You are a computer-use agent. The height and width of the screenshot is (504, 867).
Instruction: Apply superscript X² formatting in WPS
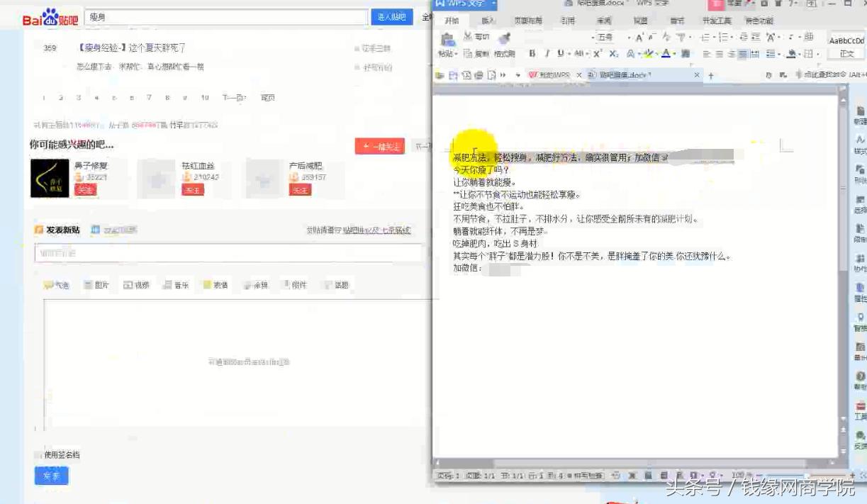(x=595, y=53)
